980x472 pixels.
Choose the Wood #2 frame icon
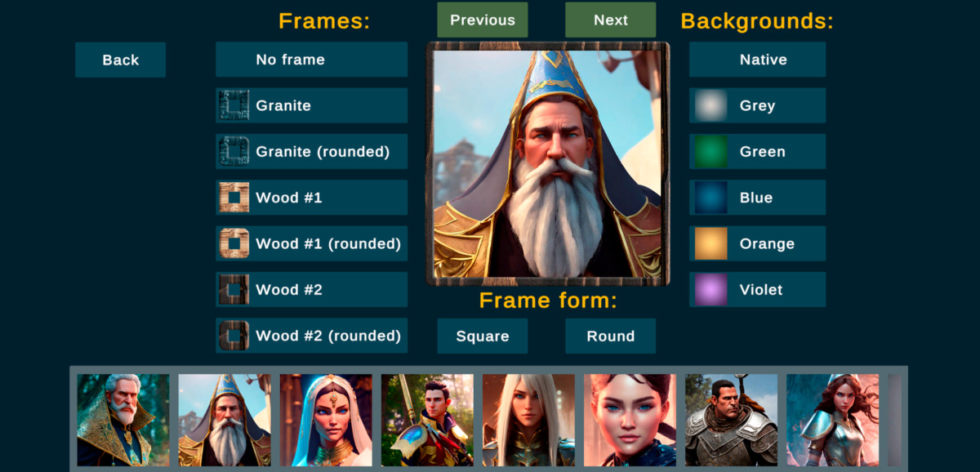click(234, 289)
